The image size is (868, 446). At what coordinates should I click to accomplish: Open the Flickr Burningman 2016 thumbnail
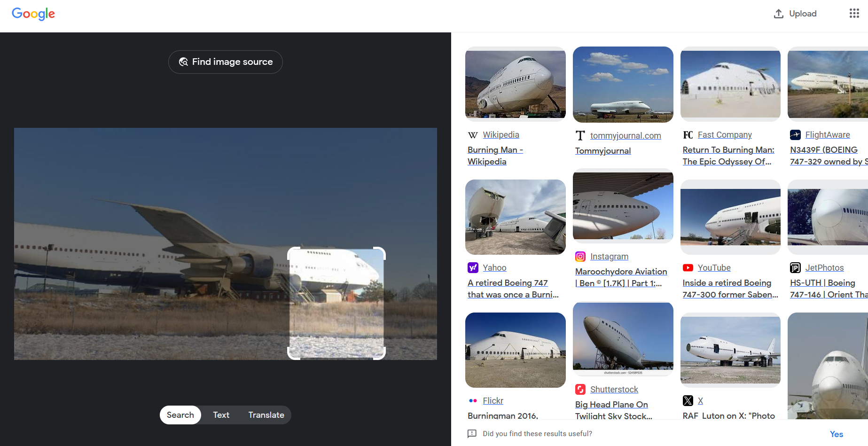click(x=515, y=350)
